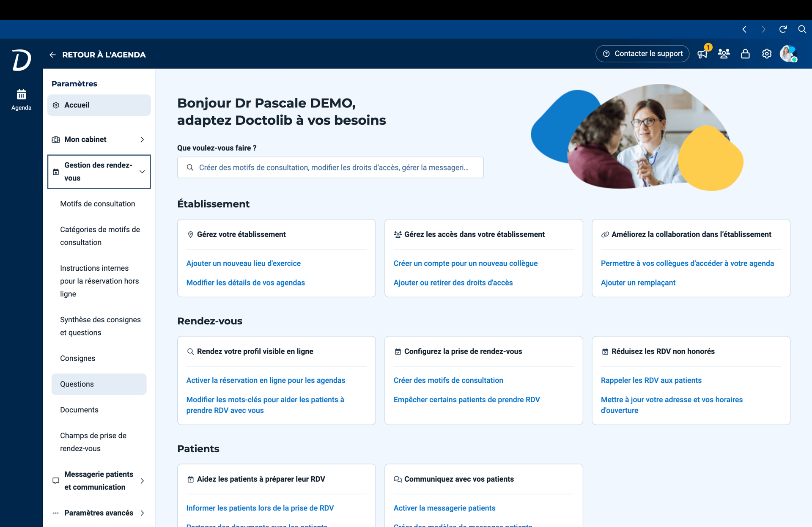Open the user profile avatar
The height and width of the screenshot is (527, 812).
point(788,54)
